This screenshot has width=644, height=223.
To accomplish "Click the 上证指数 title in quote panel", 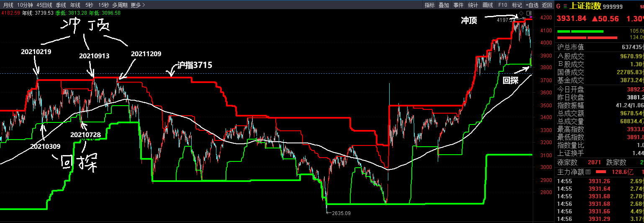I will pyautogui.click(x=585, y=6).
